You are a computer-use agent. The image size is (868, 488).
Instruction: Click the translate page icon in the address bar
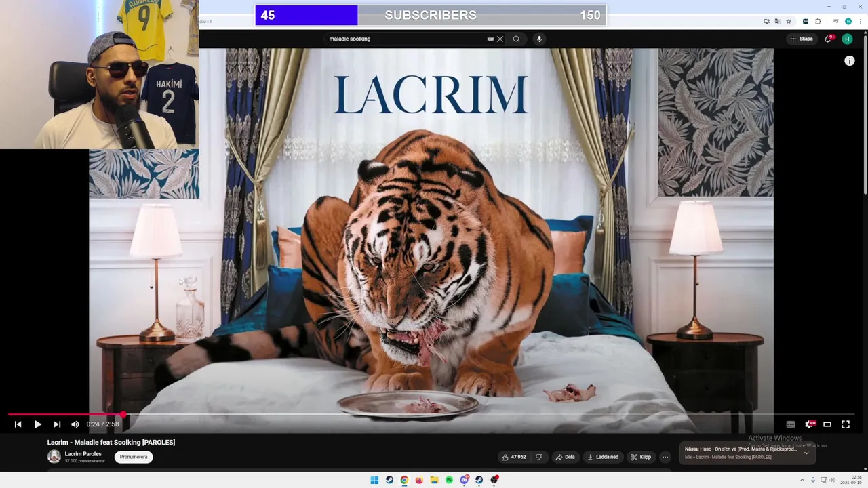778,21
